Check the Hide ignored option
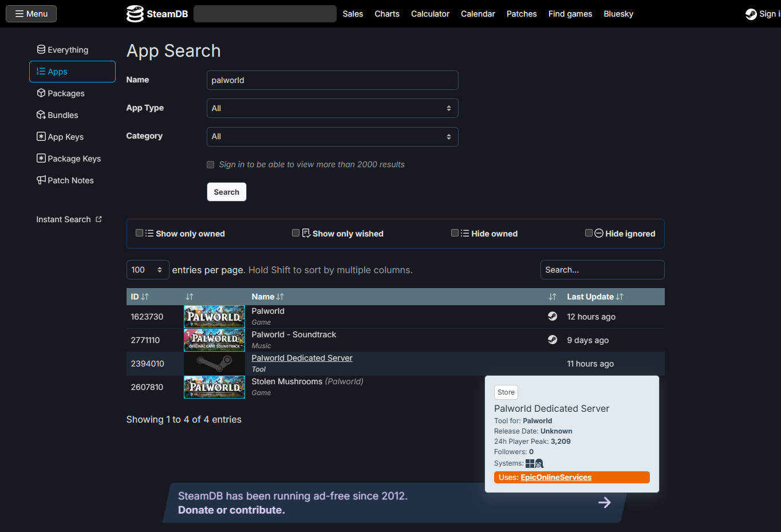Viewport: 781px width, 532px height. coord(589,233)
